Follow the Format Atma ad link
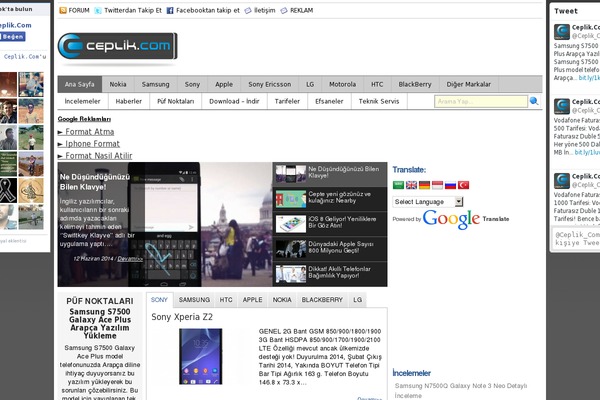 [x=90, y=132]
